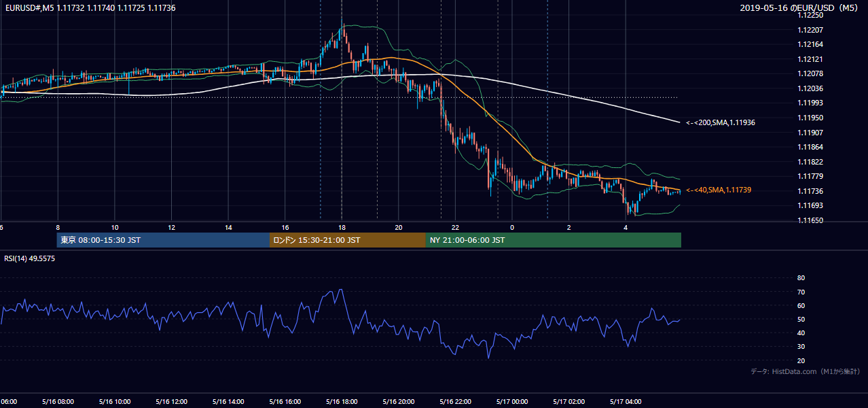Click the 5/16 12:00 bottom time label
868x408 pixels.
(171, 402)
